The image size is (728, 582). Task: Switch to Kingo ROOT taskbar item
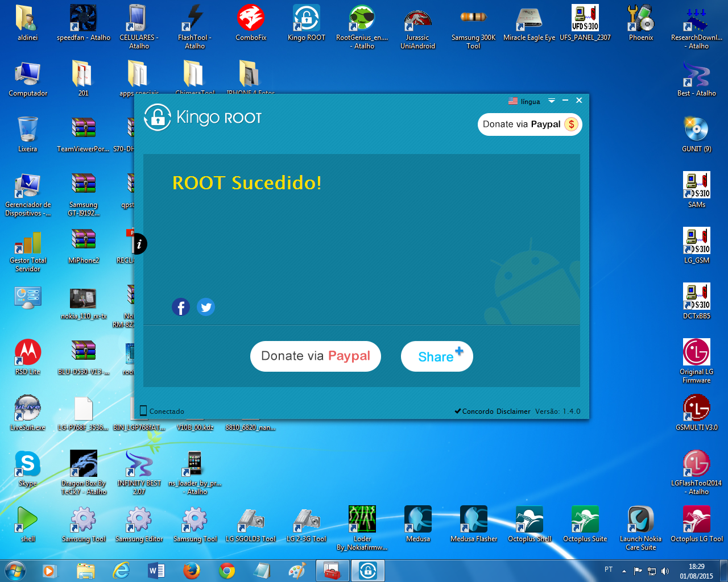tap(368, 571)
